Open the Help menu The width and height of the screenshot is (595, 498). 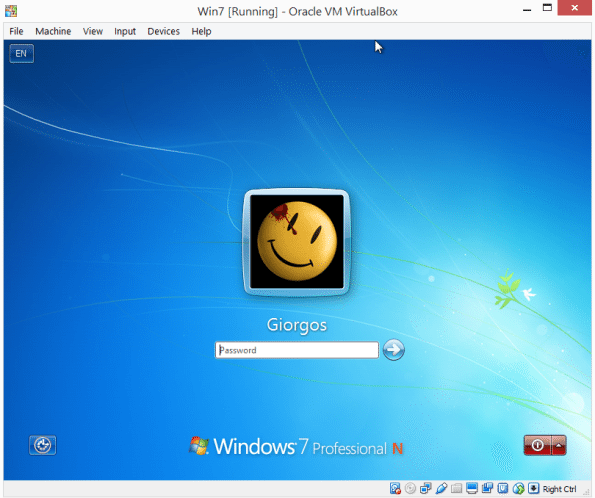click(201, 31)
